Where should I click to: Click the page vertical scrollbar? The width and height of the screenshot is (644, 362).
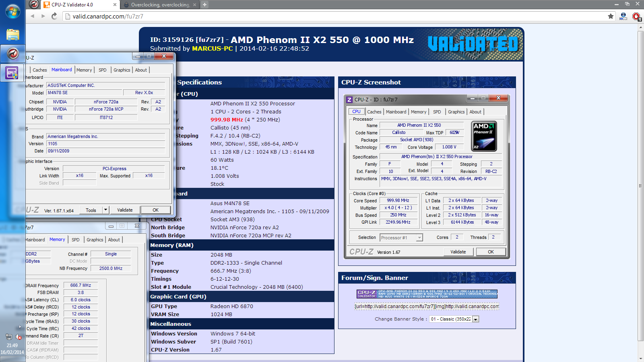641,185
